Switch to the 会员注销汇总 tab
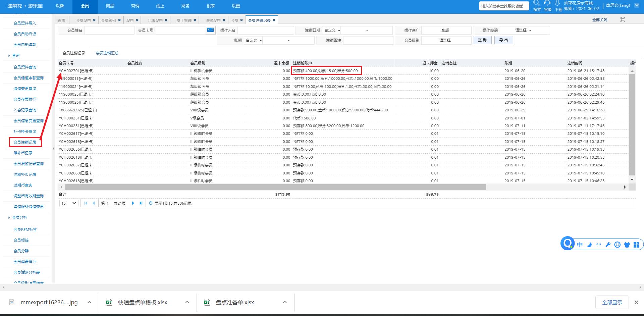 (x=107, y=53)
